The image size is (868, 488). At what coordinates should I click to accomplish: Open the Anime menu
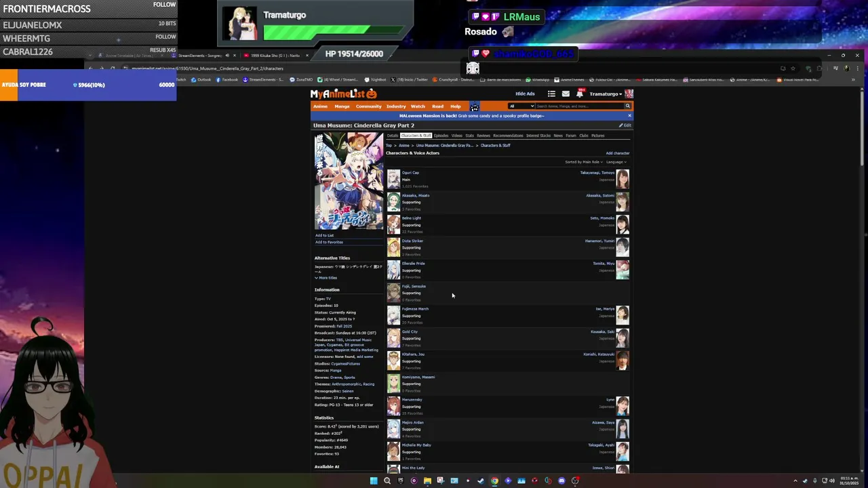pyautogui.click(x=320, y=106)
